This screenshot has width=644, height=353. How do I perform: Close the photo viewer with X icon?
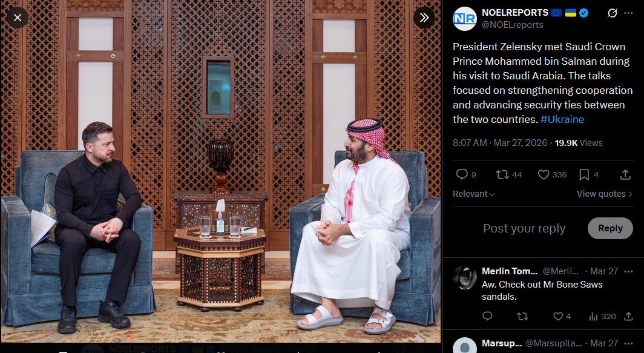18,18
